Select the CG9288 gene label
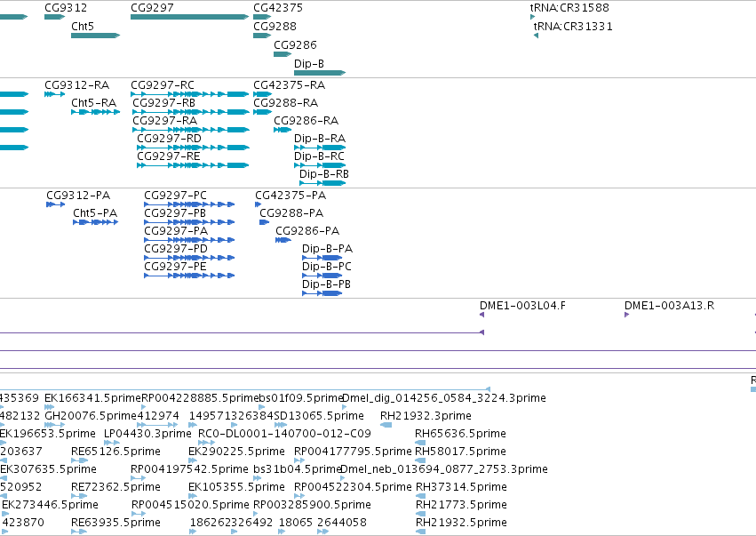The width and height of the screenshot is (756, 536). tap(275, 26)
